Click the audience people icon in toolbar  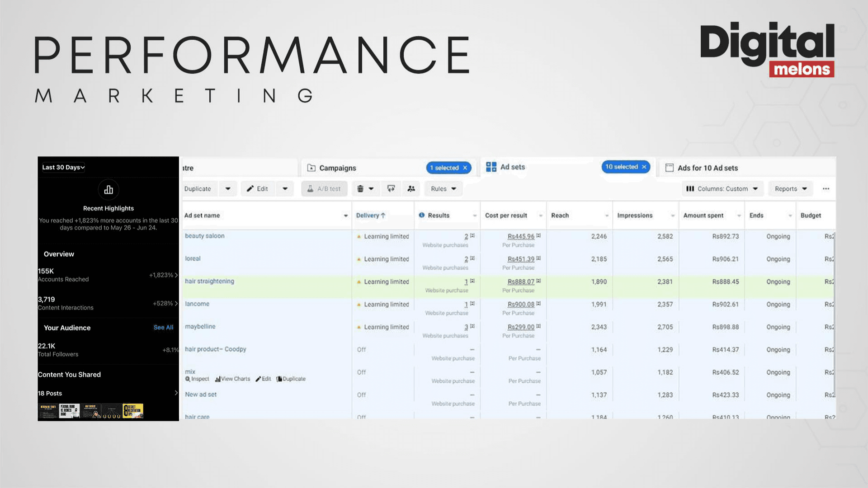411,189
